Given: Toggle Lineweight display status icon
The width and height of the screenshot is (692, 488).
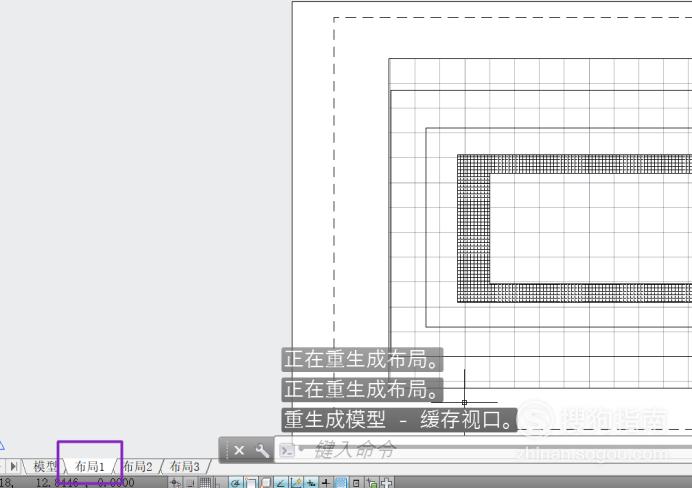Looking at the screenshot, I should pyautogui.click(x=326, y=483).
